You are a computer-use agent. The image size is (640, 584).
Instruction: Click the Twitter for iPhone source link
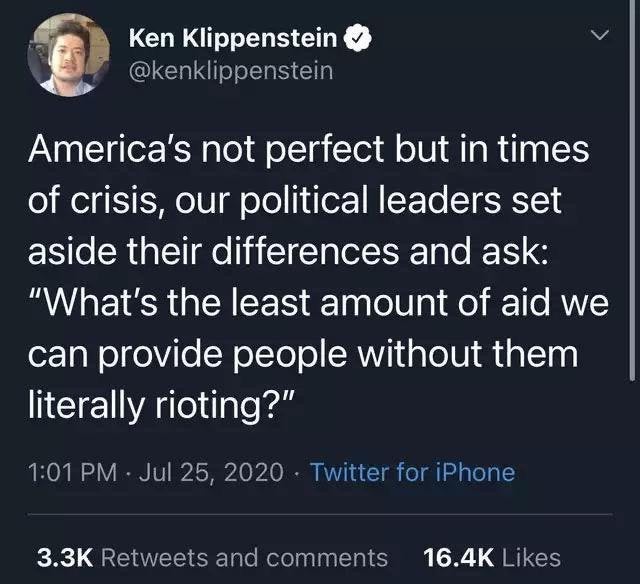tap(412, 472)
